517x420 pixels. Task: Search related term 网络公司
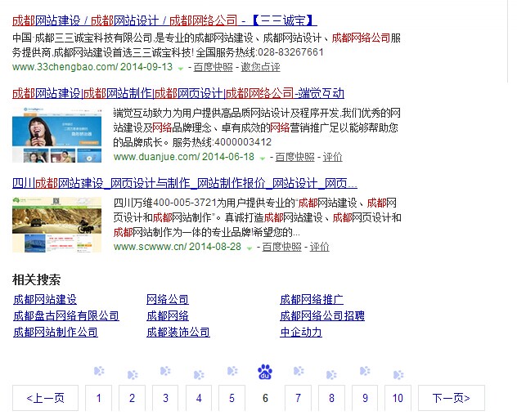coord(168,299)
